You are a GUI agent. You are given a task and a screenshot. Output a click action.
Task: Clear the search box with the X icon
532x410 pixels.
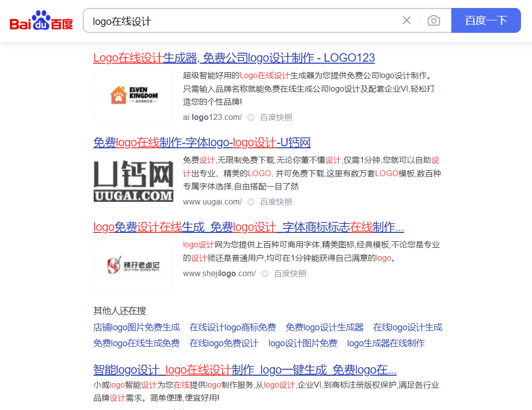coord(406,20)
